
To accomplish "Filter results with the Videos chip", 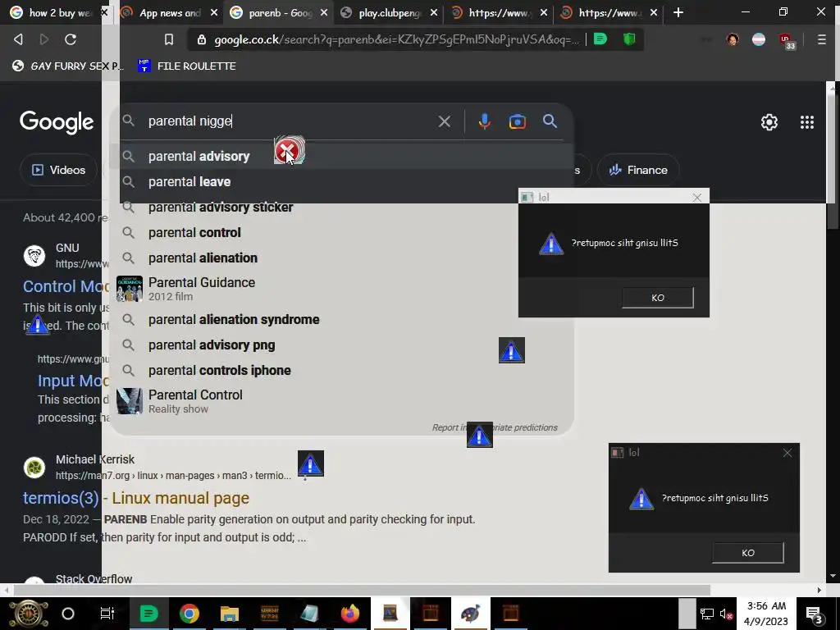I will click(59, 170).
